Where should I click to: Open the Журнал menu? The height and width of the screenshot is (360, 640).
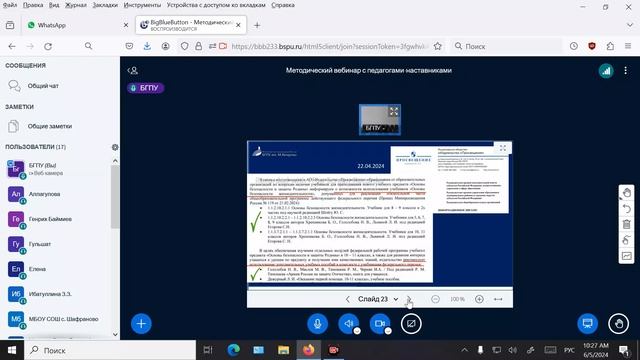[76, 5]
